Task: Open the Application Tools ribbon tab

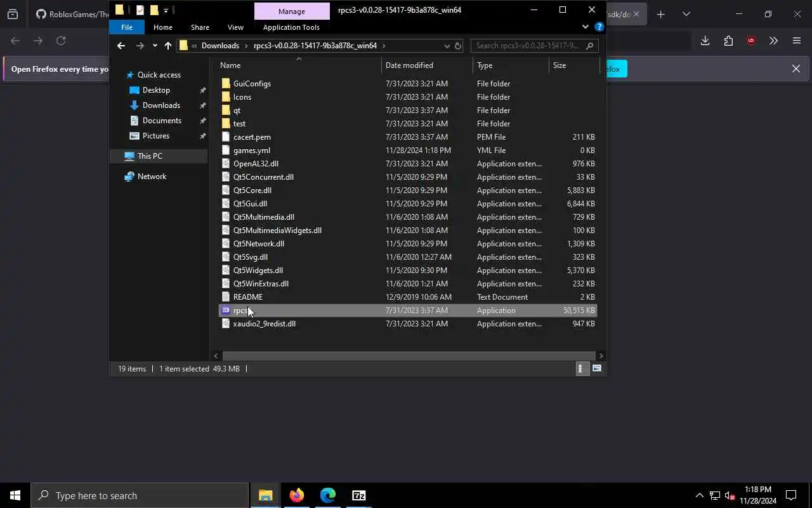Action: [x=291, y=27]
